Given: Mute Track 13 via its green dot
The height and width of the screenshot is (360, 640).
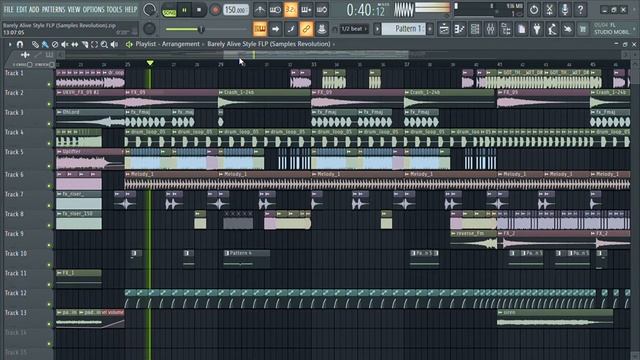Looking at the screenshot, I should click(49, 324).
